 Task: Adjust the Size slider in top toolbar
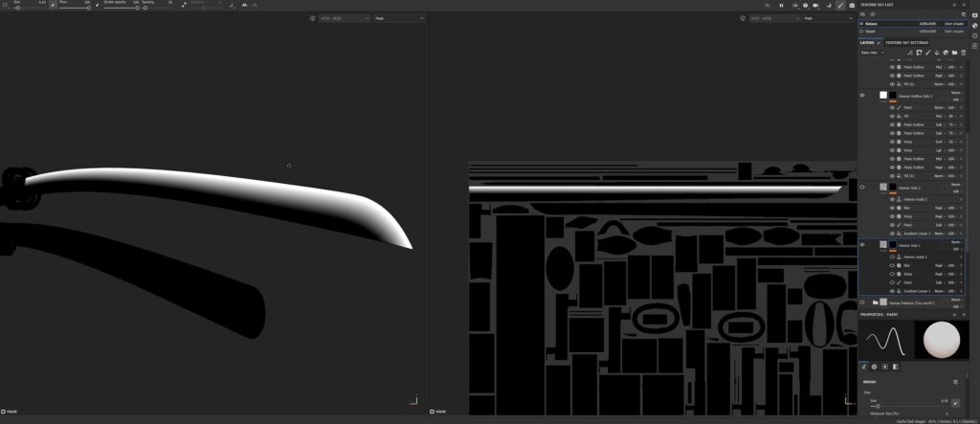tap(30, 8)
